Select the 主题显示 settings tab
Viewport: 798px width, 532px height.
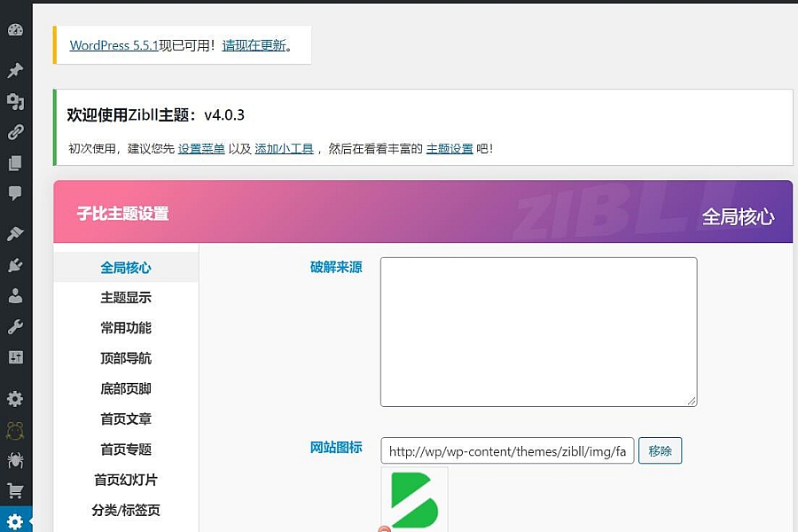tap(126, 297)
